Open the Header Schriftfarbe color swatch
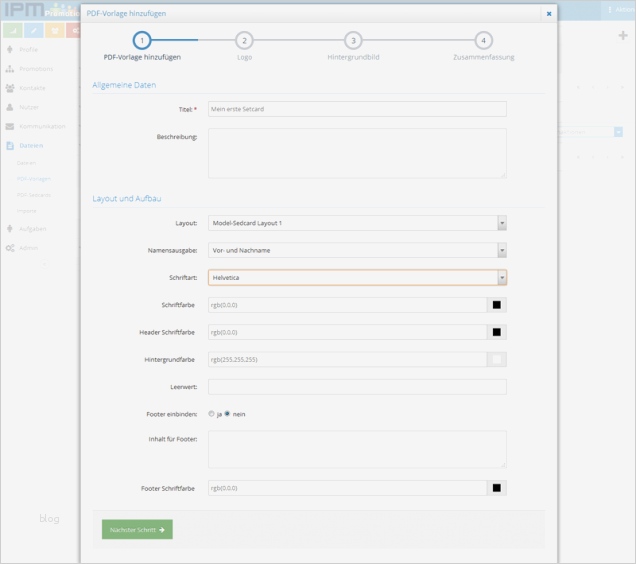Screen dimensions: 636x564 tap(496, 332)
